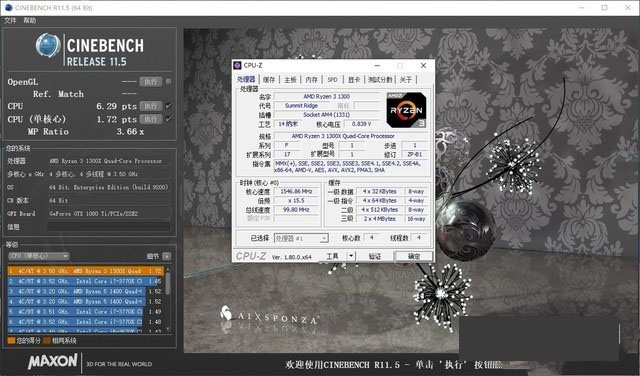The width and height of the screenshot is (640, 376).
Task: Select the AMD Ryzen 3 1300X ranking row
Action: coord(86,271)
